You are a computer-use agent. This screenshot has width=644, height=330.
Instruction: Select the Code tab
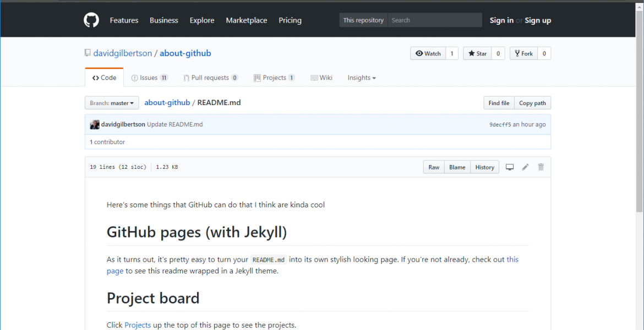[x=105, y=78]
